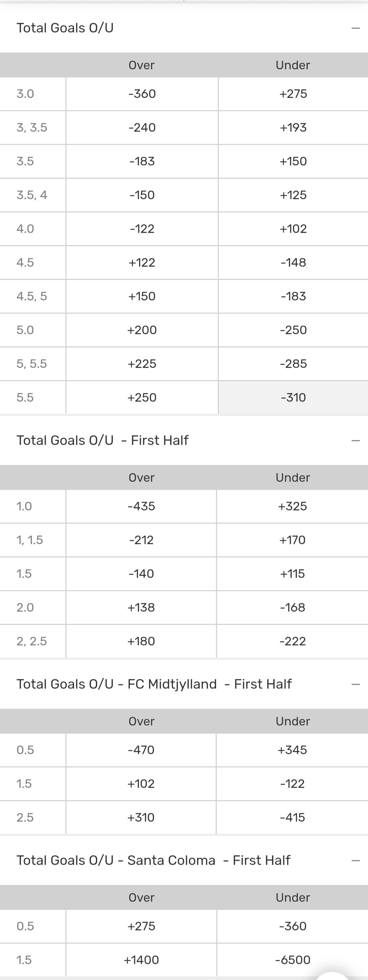Pick Under 5.0 total goals at -250

click(293, 330)
